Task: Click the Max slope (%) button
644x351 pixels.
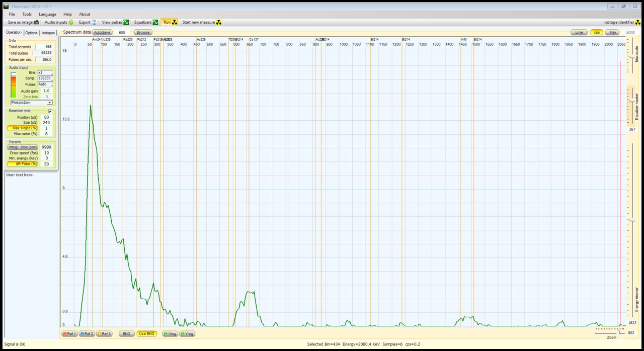Action: [x=22, y=128]
